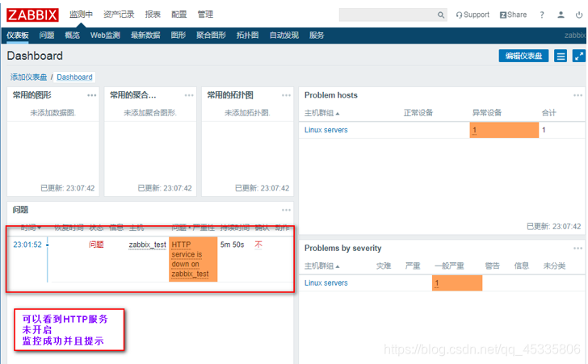
Task: Click the 不 acknowledge link
Action: pos(258,245)
